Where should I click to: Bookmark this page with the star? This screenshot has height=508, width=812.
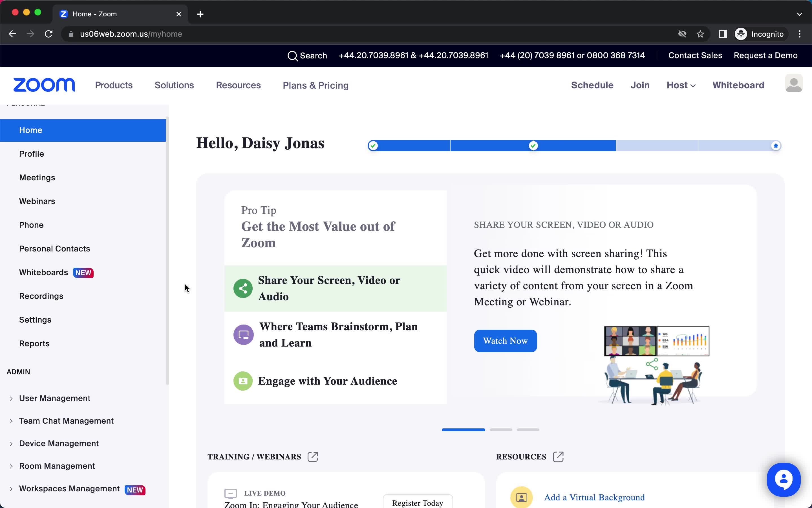tap(700, 34)
